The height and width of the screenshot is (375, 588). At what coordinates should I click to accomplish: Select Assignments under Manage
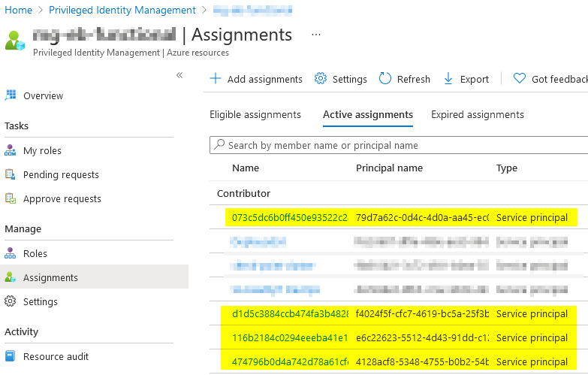(50, 277)
